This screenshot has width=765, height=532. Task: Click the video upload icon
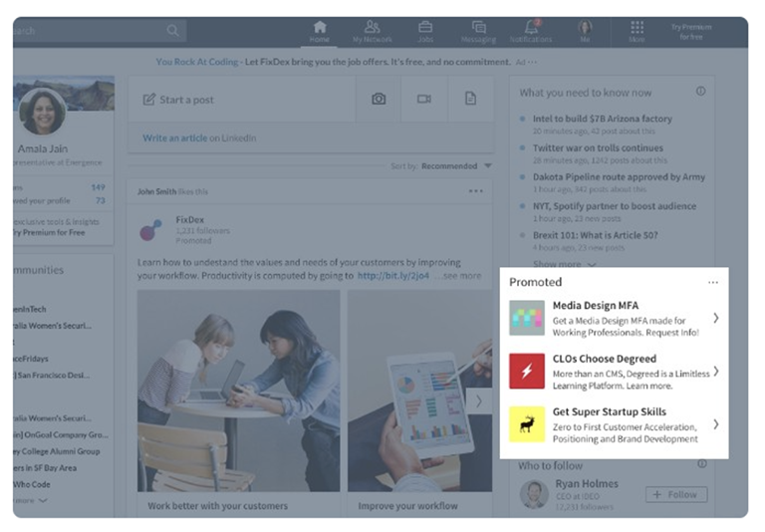click(x=424, y=99)
